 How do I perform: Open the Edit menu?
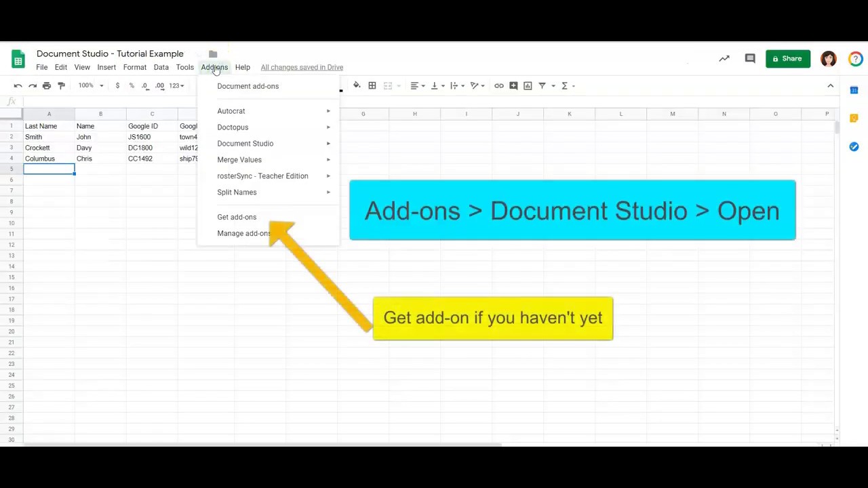pos(61,67)
